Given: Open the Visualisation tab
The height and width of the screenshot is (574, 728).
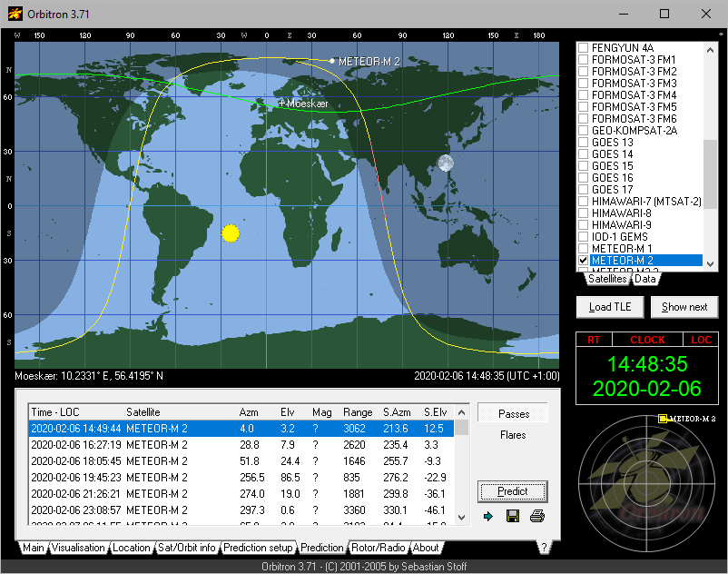Looking at the screenshot, I should (x=78, y=548).
